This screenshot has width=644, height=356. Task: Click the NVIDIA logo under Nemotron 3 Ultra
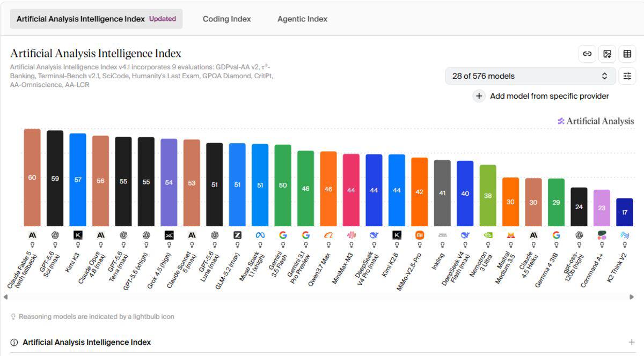488,235
